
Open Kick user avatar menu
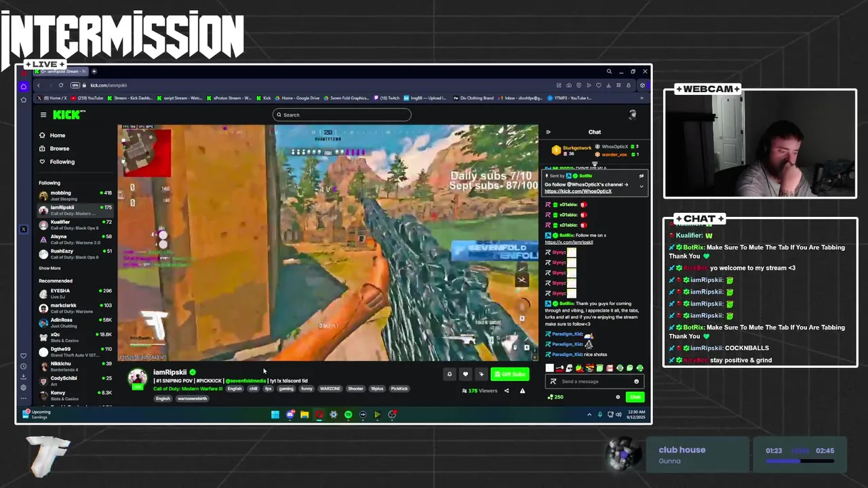pyautogui.click(x=632, y=115)
